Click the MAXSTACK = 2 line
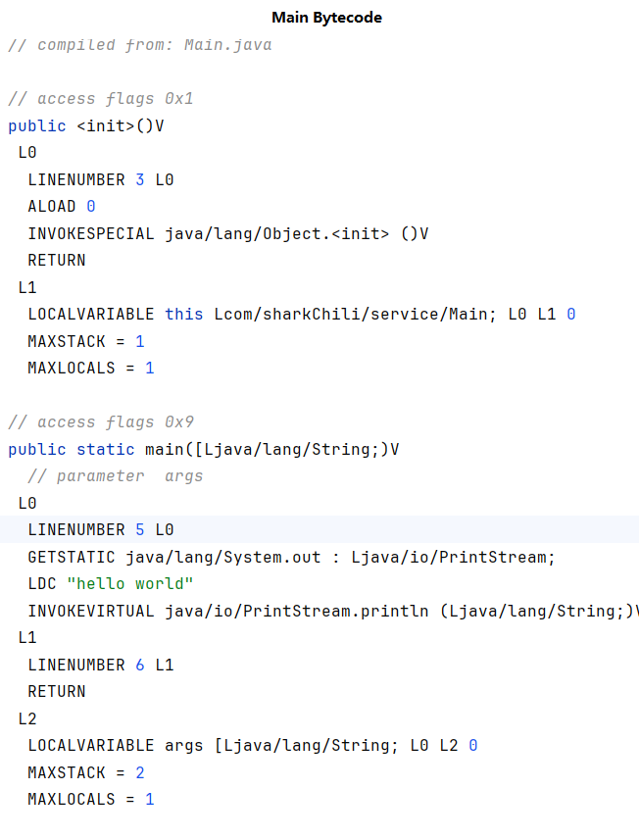Image resolution: width=639 pixels, height=840 pixels. pos(85,772)
